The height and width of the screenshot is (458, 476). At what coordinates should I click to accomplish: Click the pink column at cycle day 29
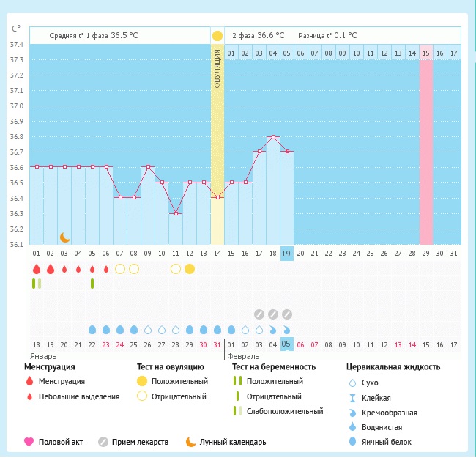[x=425, y=147]
